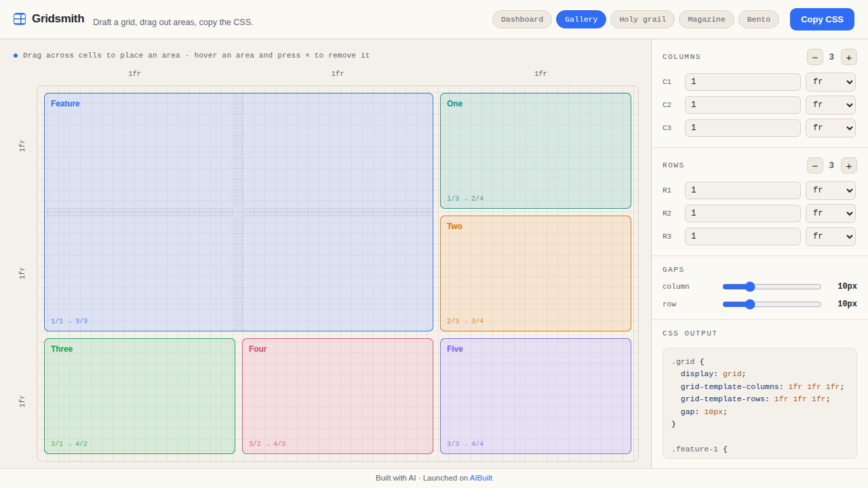Screen dimensions: 868x488
Task: Open the R1 unit dropdown
Action: (x=831, y=190)
